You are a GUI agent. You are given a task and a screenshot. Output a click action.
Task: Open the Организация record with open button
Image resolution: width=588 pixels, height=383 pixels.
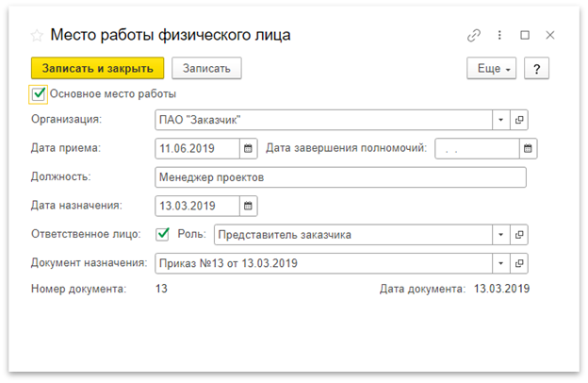click(519, 121)
